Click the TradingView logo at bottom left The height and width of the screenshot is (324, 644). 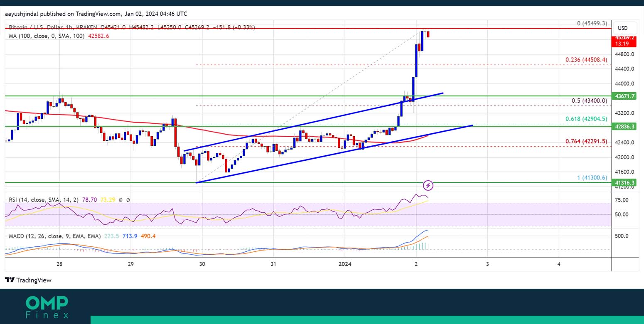point(28,280)
